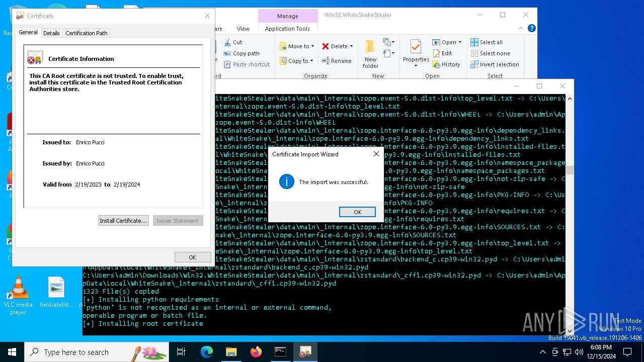Open the Start menu
This screenshot has height=362, width=644.
(x=12, y=352)
